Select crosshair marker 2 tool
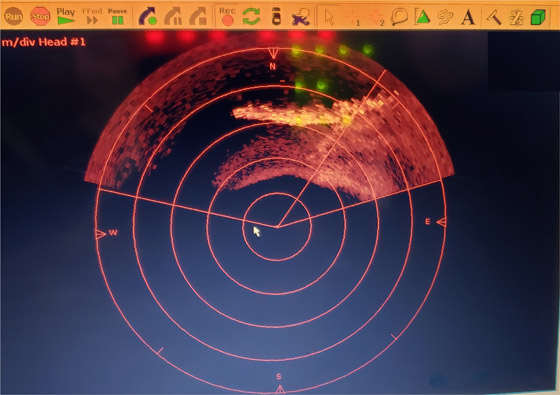Screen dimensions: 560x395 tap(377, 17)
